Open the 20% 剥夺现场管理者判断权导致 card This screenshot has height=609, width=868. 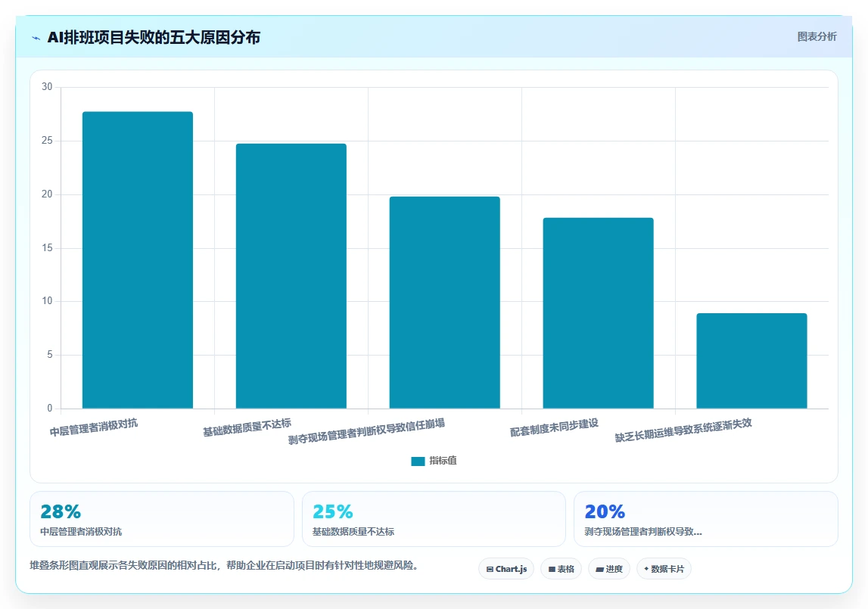pos(706,519)
